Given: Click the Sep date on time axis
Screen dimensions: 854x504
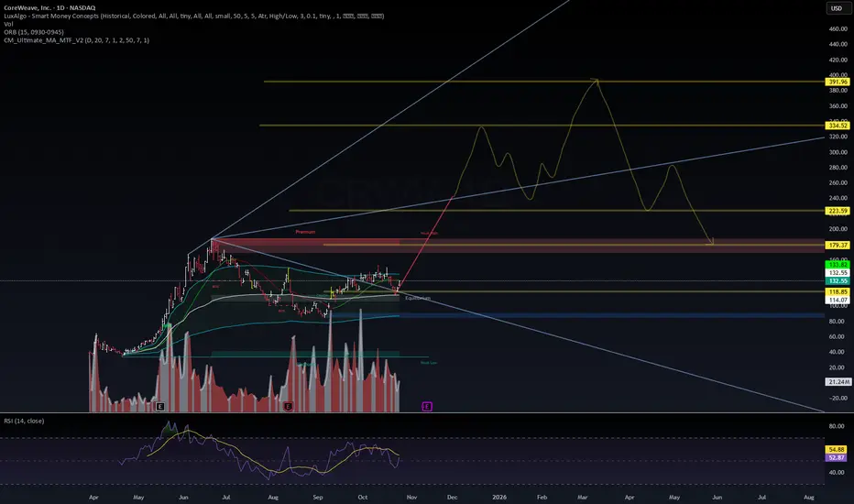Looking at the screenshot, I should 318,497.
